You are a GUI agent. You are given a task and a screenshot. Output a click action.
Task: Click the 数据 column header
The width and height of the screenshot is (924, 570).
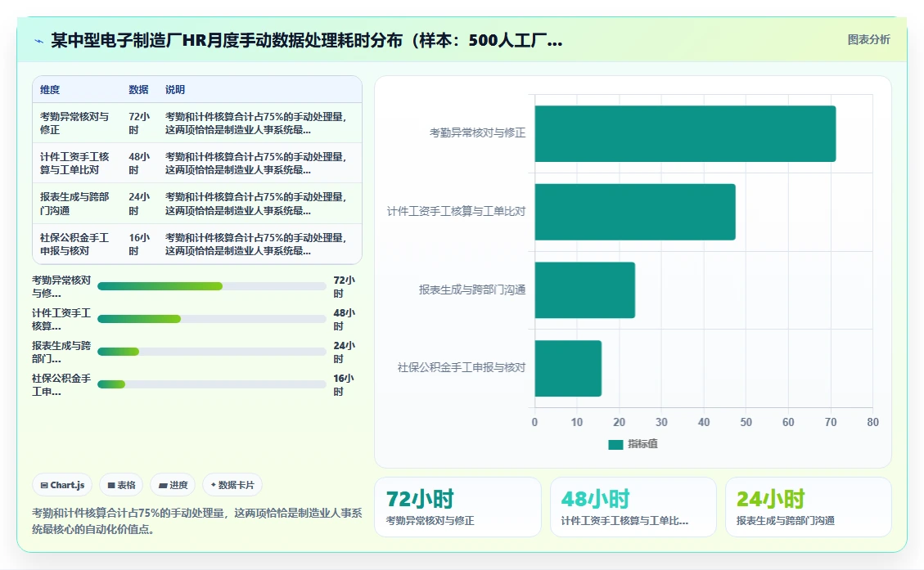(x=138, y=89)
